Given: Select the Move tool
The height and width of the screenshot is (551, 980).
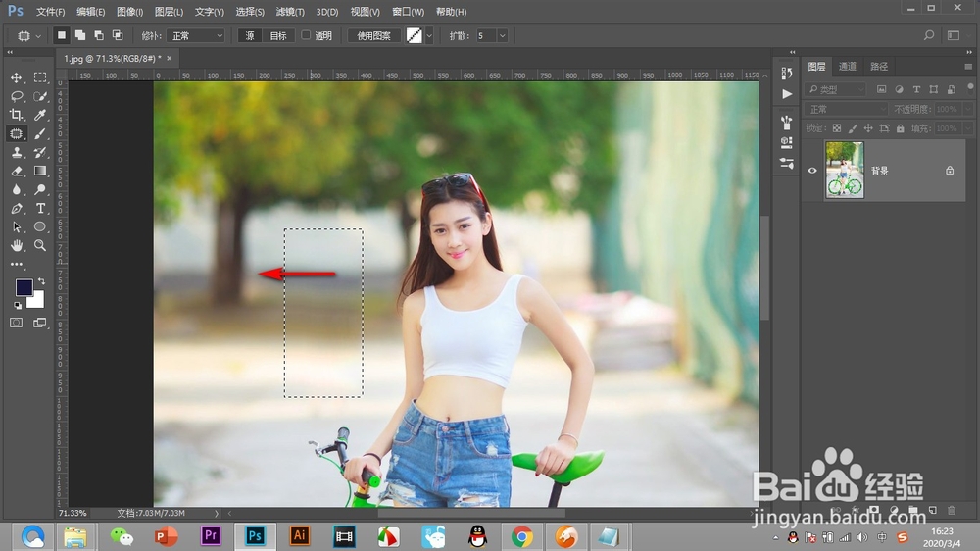Looking at the screenshot, I should (17, 77).
